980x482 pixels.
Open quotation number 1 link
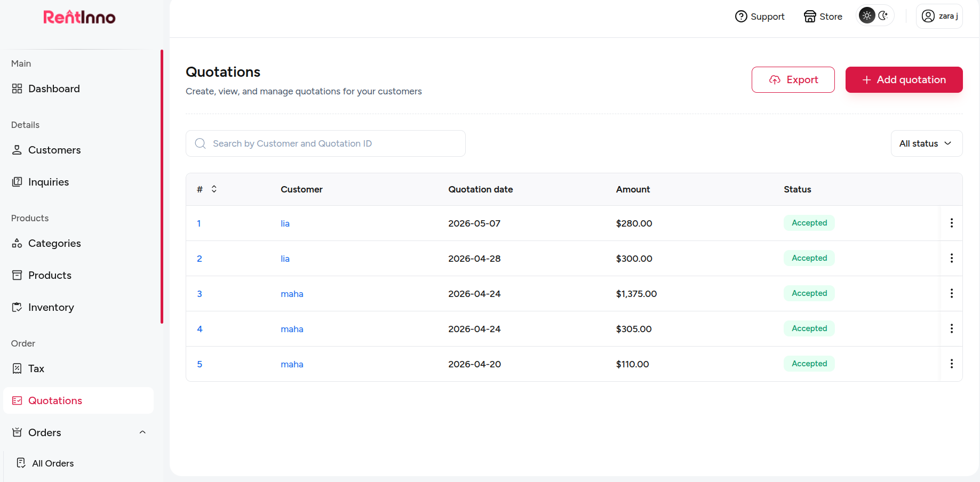click(199, 223)
